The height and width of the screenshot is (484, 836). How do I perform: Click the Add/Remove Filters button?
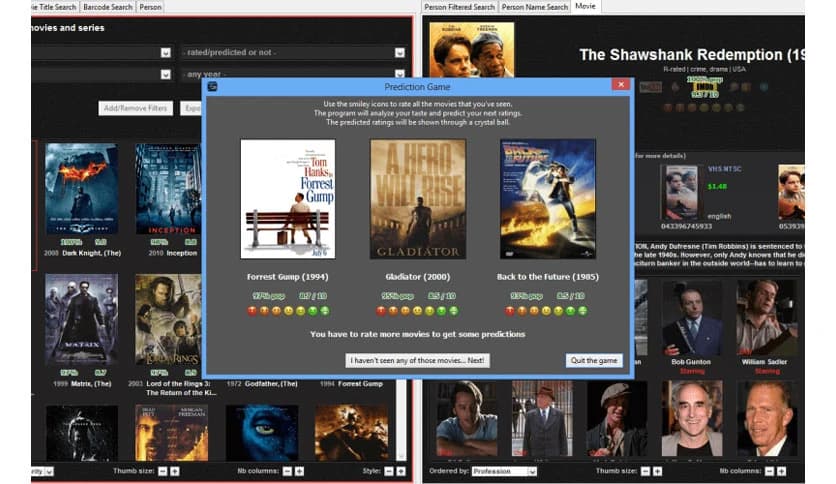pos(135,108)
